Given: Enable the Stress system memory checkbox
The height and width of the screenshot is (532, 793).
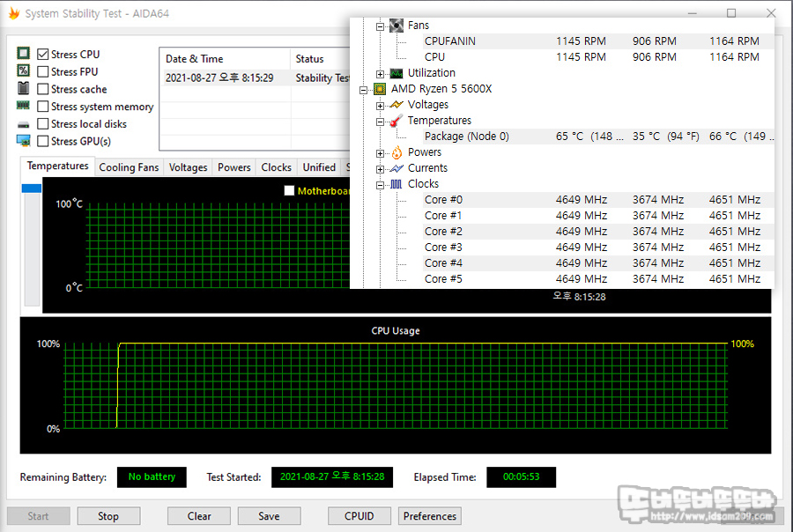Looking at the screenshot, I should click(43, 107).
